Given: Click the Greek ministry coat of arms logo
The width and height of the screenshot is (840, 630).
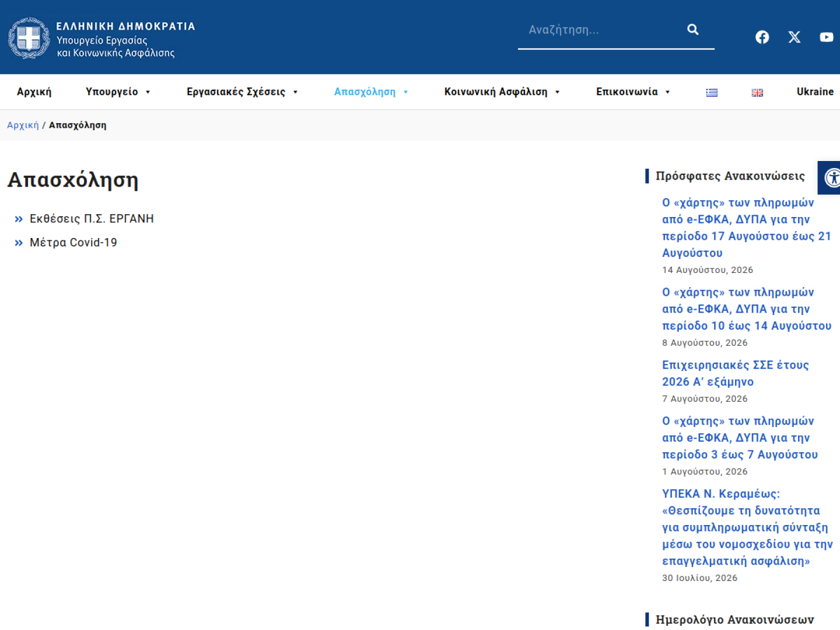Looking at the screenshot, I should [29, 38].
